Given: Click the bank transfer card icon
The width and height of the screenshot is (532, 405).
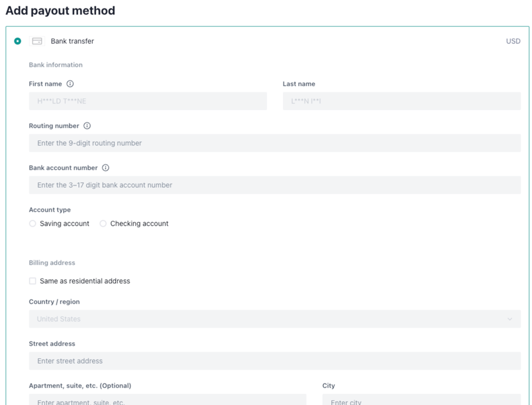Looking at the screenshot, I should (x=37, y=41).
